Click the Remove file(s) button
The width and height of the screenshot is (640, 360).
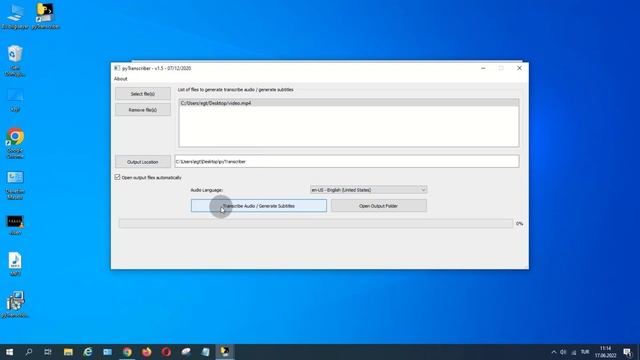pyautogui.click(x=142, y=110)
